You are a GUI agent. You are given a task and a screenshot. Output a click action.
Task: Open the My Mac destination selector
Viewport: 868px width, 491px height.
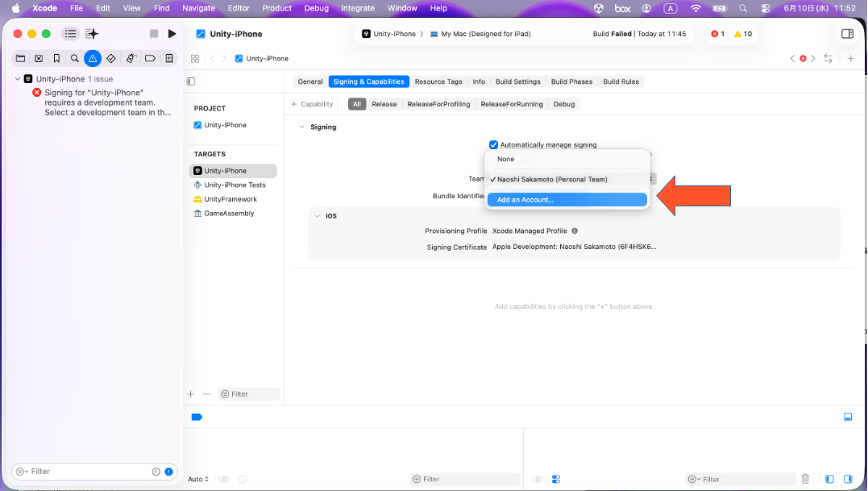480,34
